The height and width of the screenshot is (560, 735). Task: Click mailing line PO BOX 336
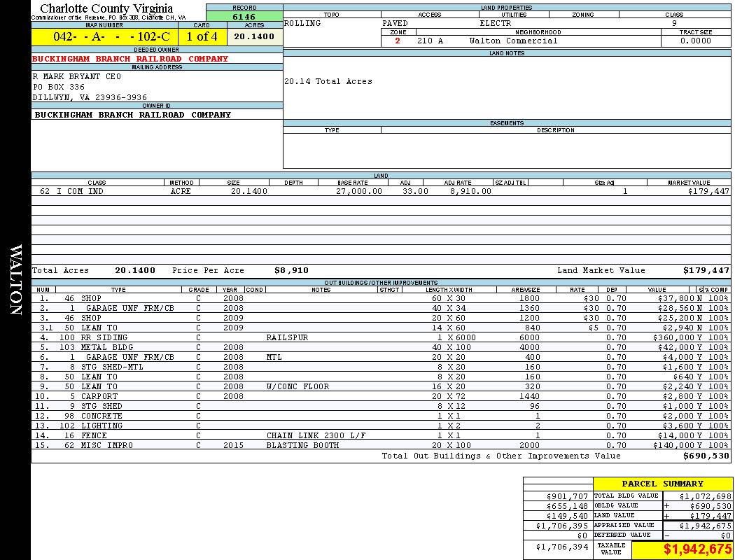[x=59, y=87]
